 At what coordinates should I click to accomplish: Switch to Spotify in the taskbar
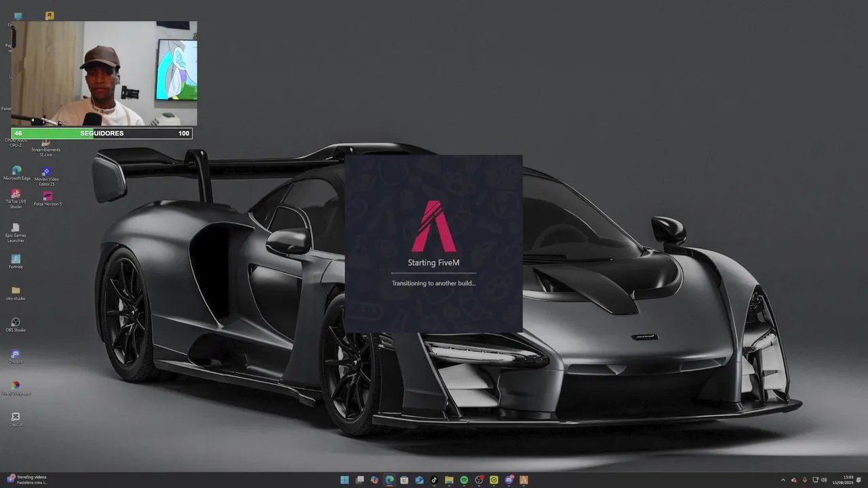coord(464,480)
